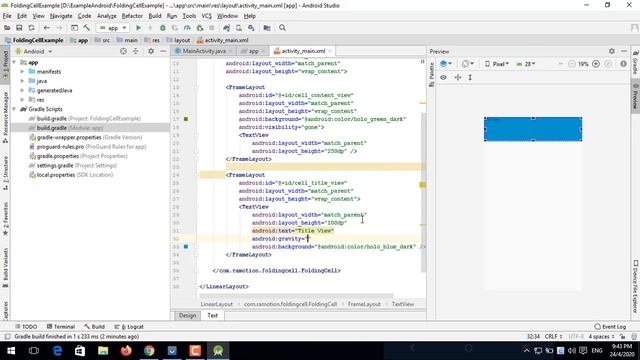Image resolution: width=640 pixels, height=360 pixels.
Task: Open Preview panel settings gear
Action: pos(611,51)
